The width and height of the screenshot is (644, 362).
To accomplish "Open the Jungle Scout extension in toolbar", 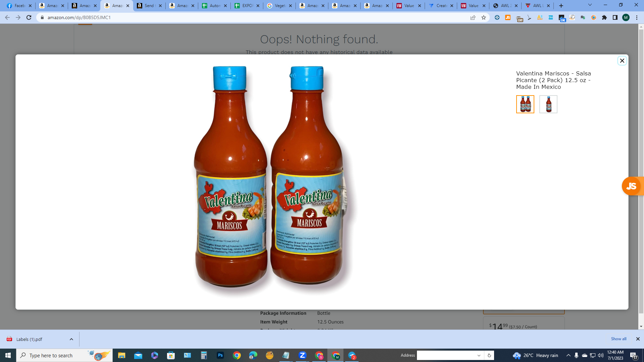I will [508, 17].
